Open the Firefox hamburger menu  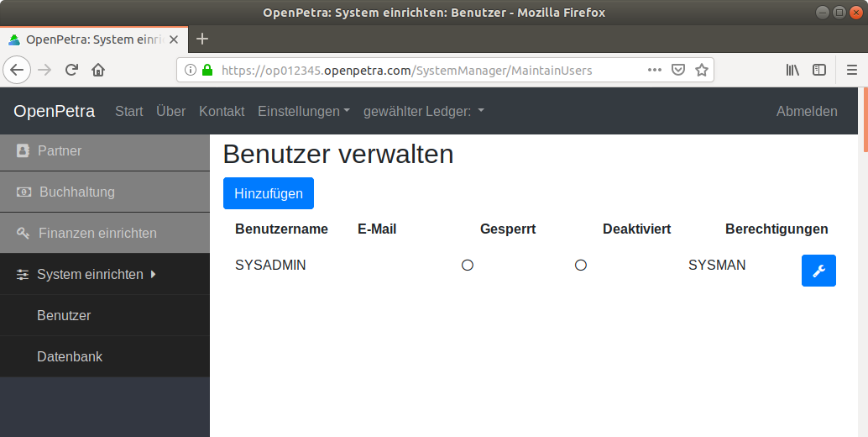(x=852, y=70)
